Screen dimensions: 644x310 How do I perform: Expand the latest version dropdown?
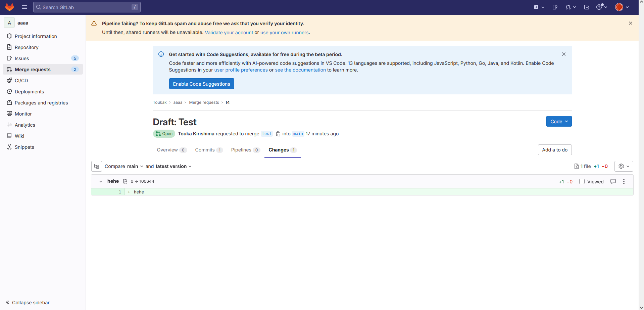coord(174,166)
